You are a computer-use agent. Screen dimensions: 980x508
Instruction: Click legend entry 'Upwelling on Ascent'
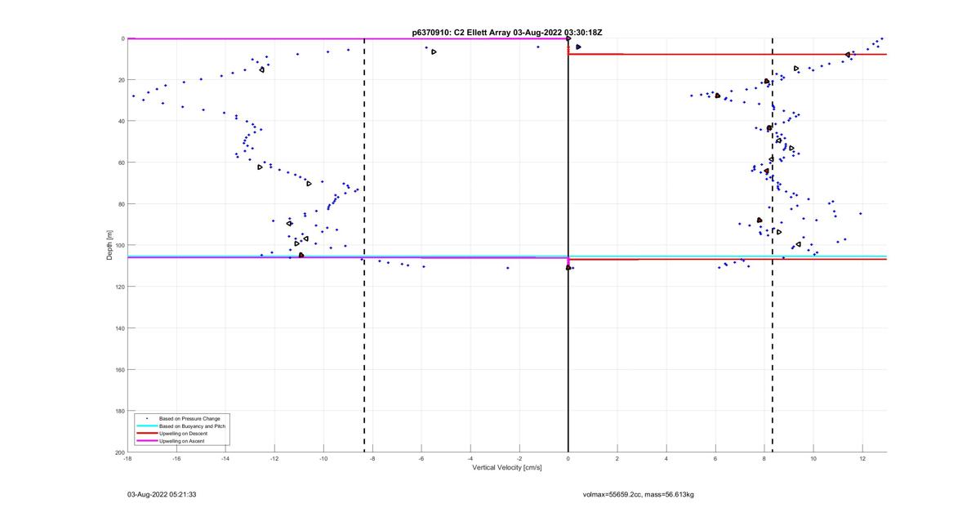tap(182, 441)
